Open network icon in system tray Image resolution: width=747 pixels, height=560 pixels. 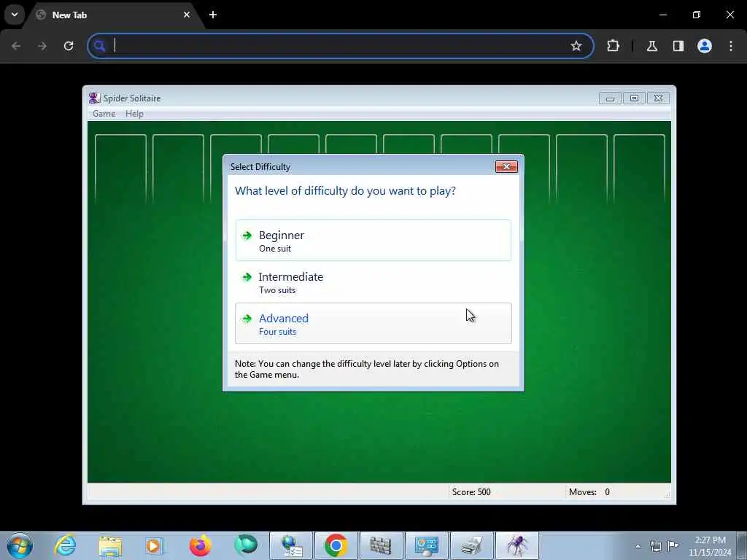pyautogui.click(x=656, y=546)
